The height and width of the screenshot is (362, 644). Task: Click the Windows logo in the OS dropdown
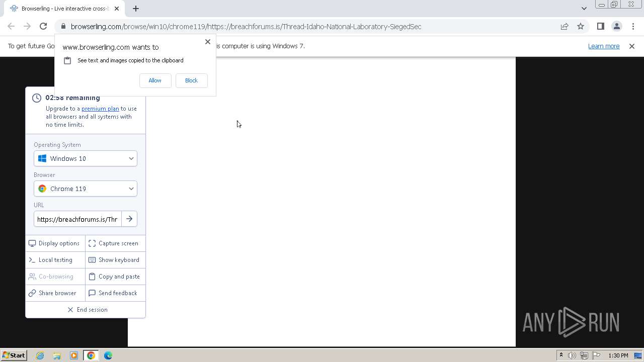point(42,158)
